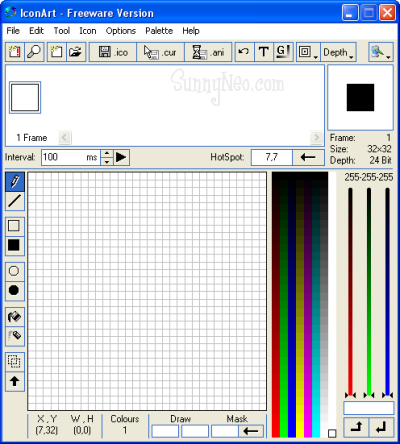Pick the flood fill bucket tool
Screen dimensions: 400x444
(x=15, y=316)
